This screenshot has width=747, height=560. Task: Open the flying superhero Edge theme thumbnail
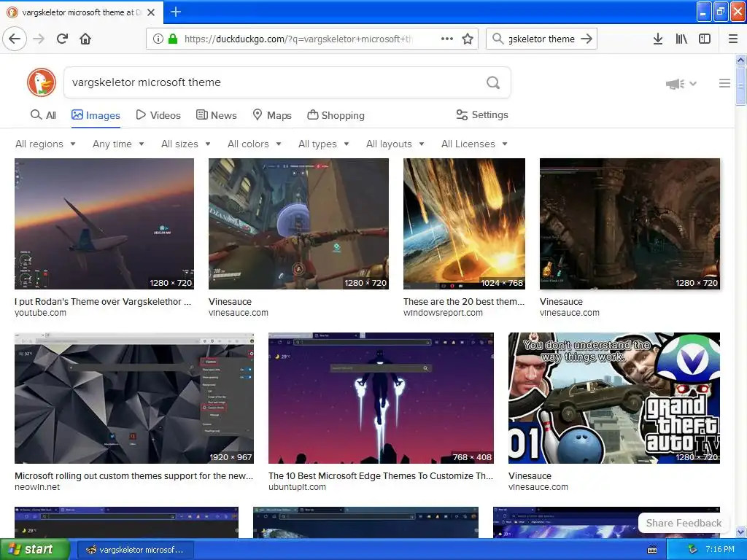coord(381,398)
